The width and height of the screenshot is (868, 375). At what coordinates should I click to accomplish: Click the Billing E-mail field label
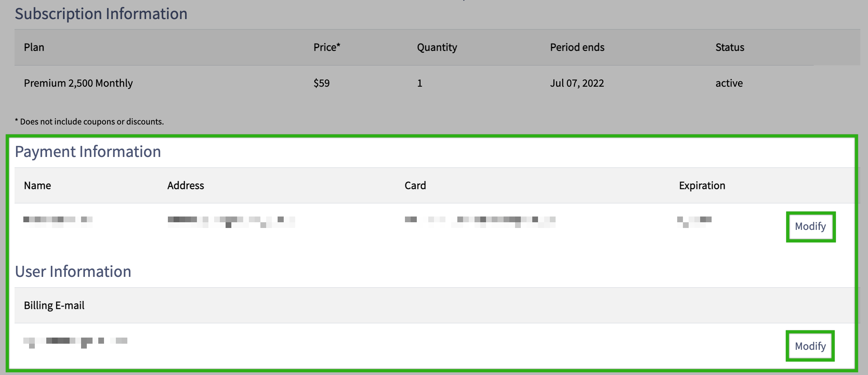click(x=54, y=305)
